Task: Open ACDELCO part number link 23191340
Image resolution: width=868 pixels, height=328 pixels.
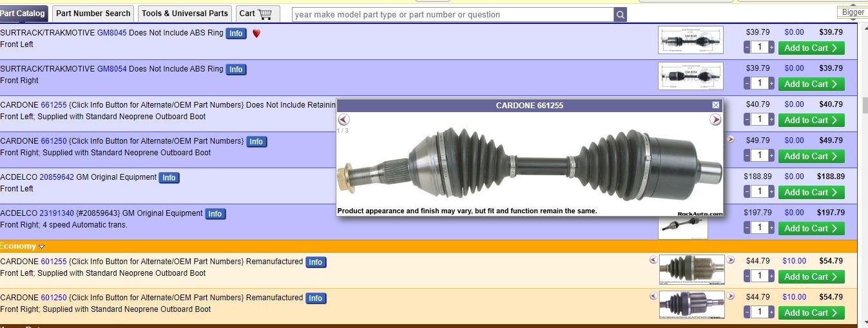Action: [x=57, y=213]
